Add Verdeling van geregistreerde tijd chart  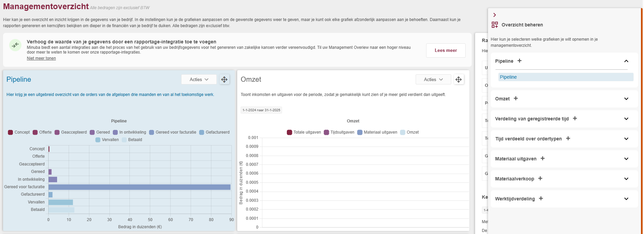click(x=575, y=118)
